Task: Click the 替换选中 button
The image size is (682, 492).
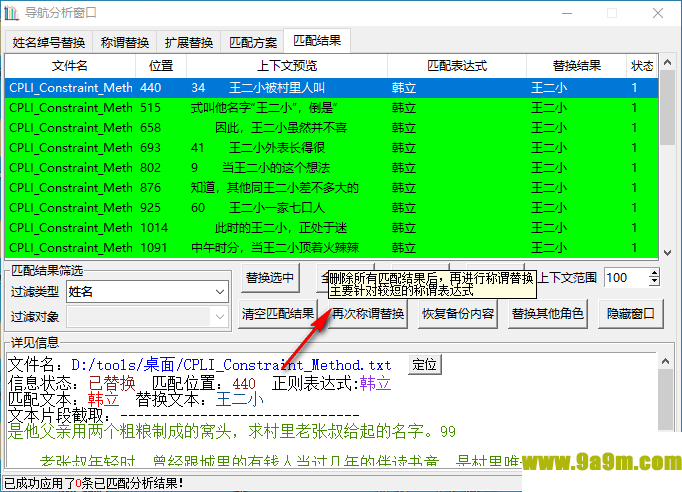Action: point(270,278)
